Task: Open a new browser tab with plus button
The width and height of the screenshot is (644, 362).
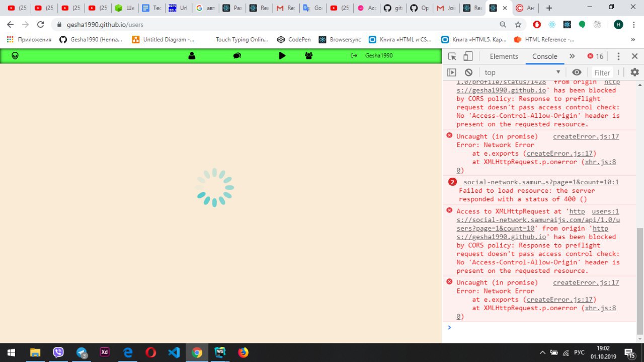Action: (549, 8)
